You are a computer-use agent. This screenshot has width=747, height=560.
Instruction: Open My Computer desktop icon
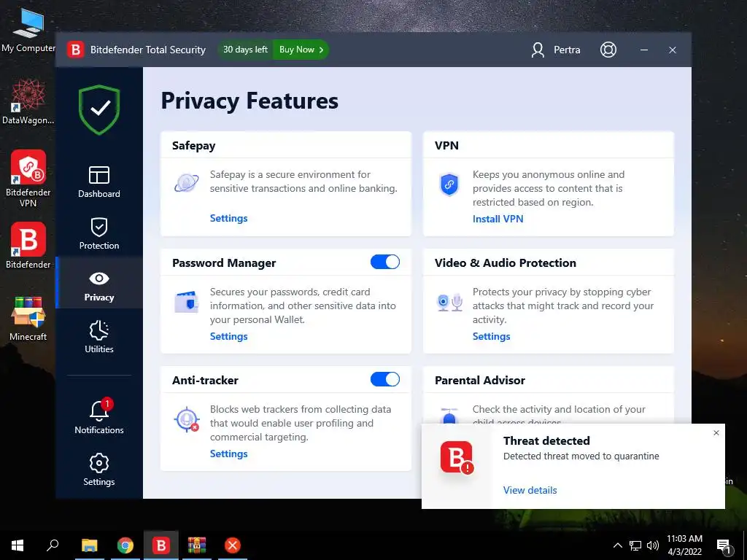pos(28,29)
